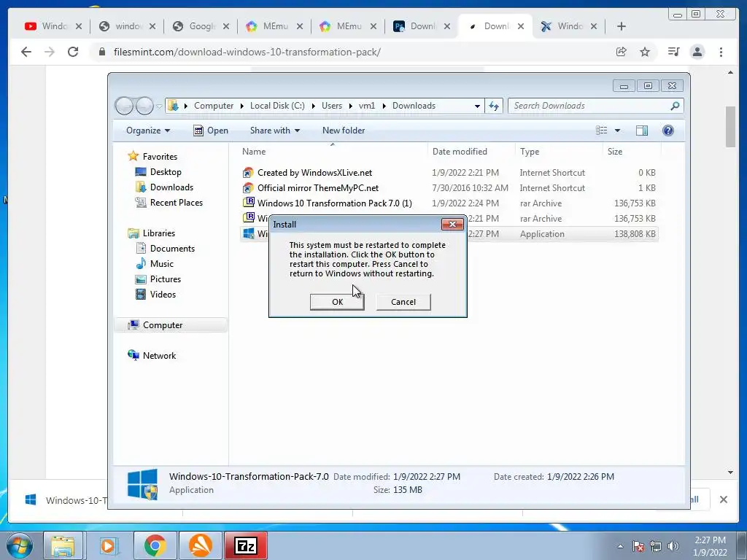
Task: Click Local Disk (C:) breadcrumb
Action: [277, 106]
